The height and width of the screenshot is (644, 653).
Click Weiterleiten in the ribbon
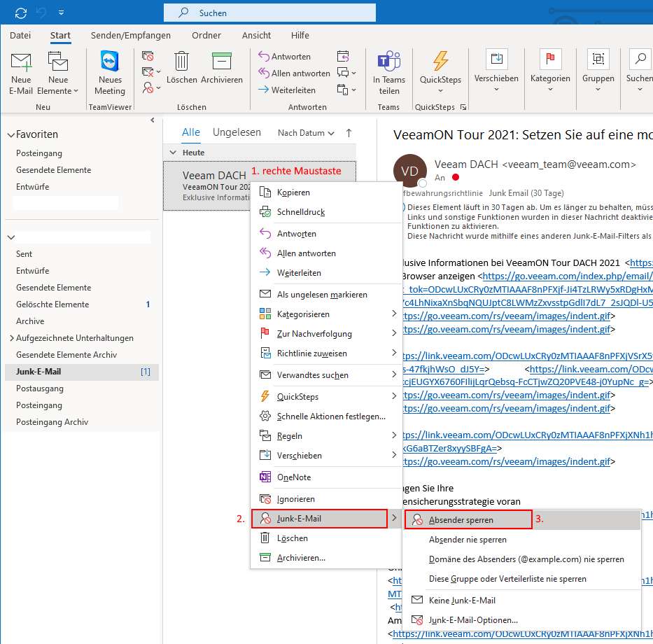coord(287,90)
